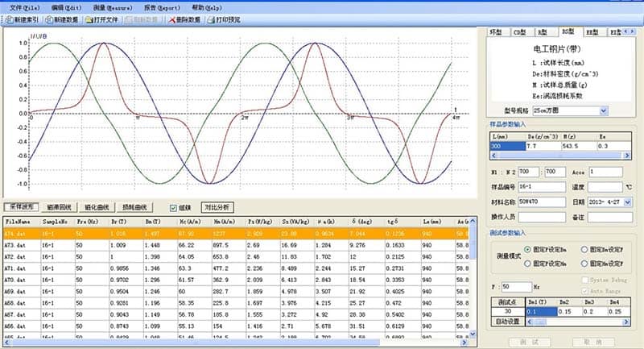Image resolution: width=644 pixels, height=349 pixels.
Task: Click the F frequency field showing 50
Action: pos(517,286)
